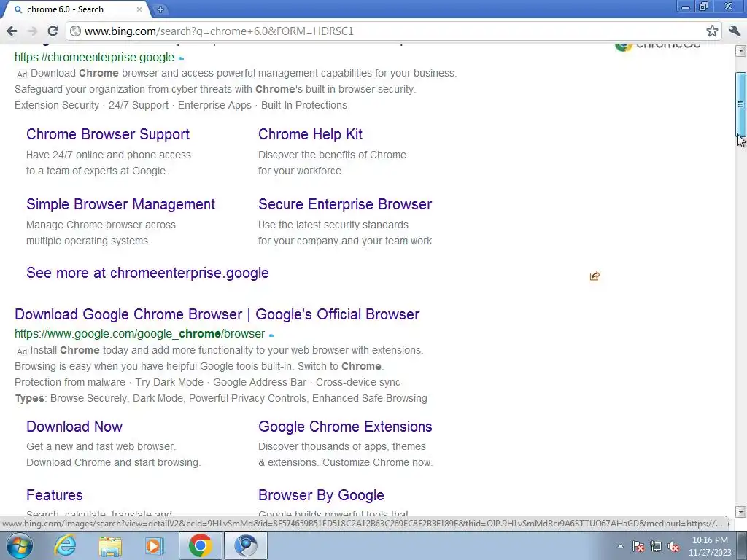The width and height of the screenshot is (747, 560).
Task: Open Secure Enterprise Browser link
Action: coord(345,204)
